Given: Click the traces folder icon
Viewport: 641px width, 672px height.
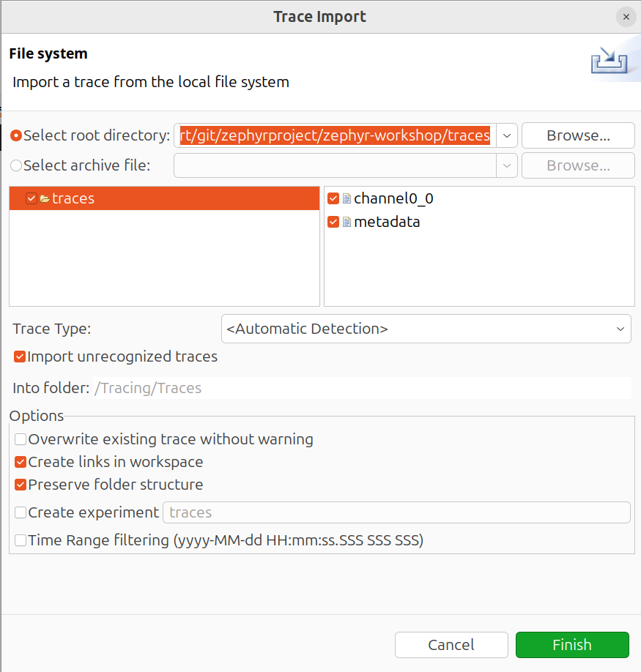Looking at the screenshot, I should click(45, 198).
